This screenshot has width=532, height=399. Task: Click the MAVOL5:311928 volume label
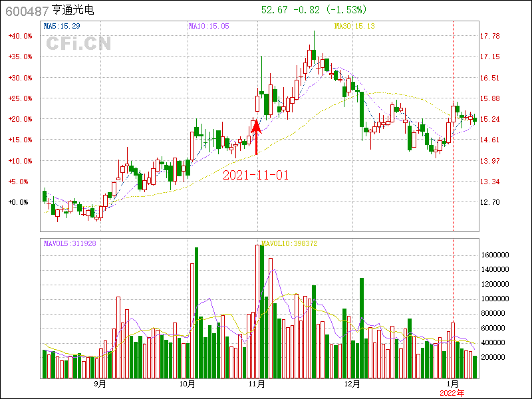click(70, 243)
